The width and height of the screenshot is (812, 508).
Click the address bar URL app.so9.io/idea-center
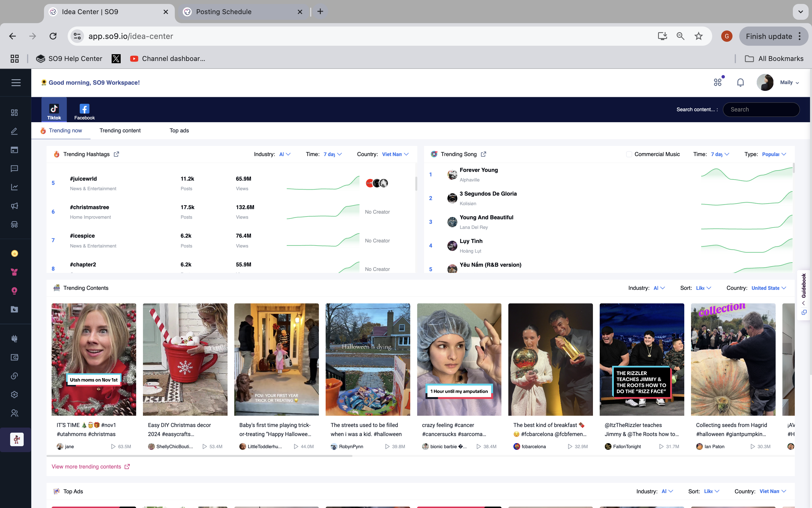(x=131, y=36)
